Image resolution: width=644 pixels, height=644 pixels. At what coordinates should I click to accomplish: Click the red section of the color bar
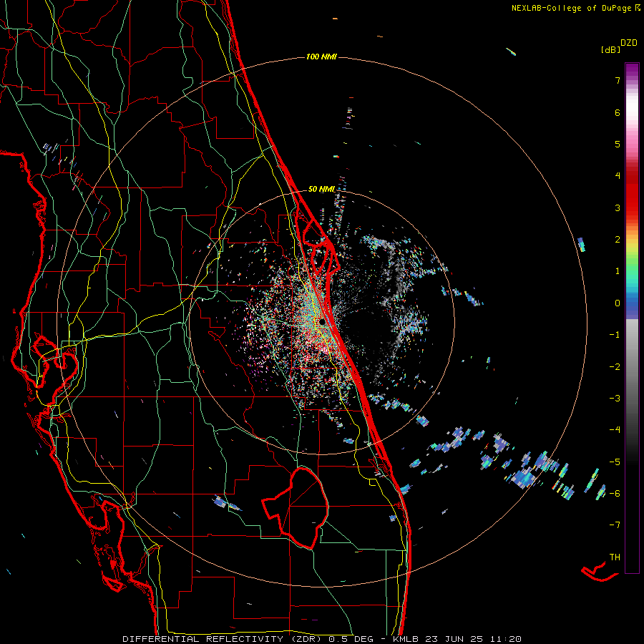coord(632,193)
